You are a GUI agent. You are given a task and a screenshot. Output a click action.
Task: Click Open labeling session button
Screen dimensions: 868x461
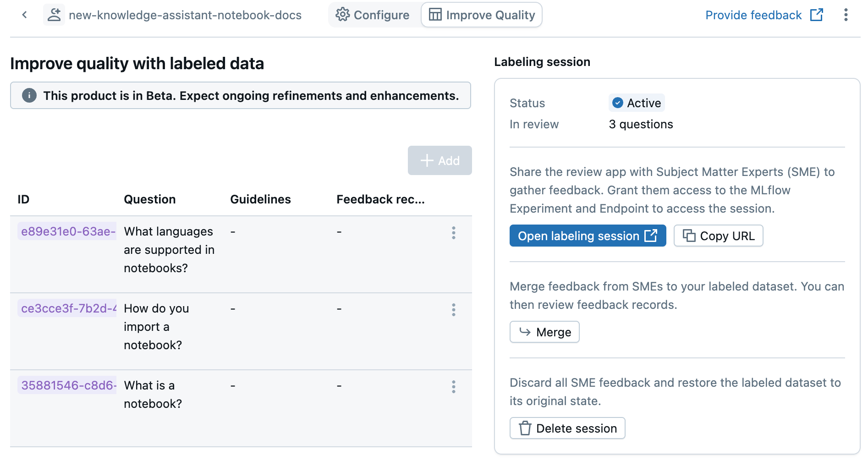point(588,236)
